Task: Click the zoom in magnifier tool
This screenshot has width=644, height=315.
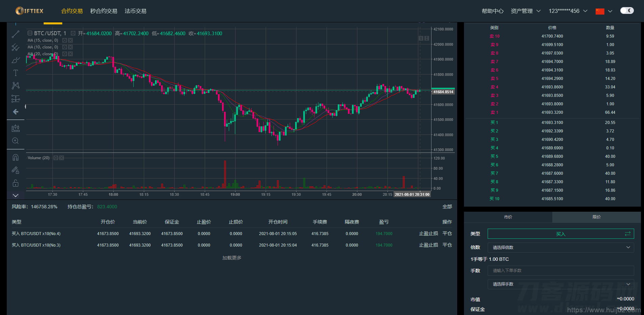Action: 16,141
